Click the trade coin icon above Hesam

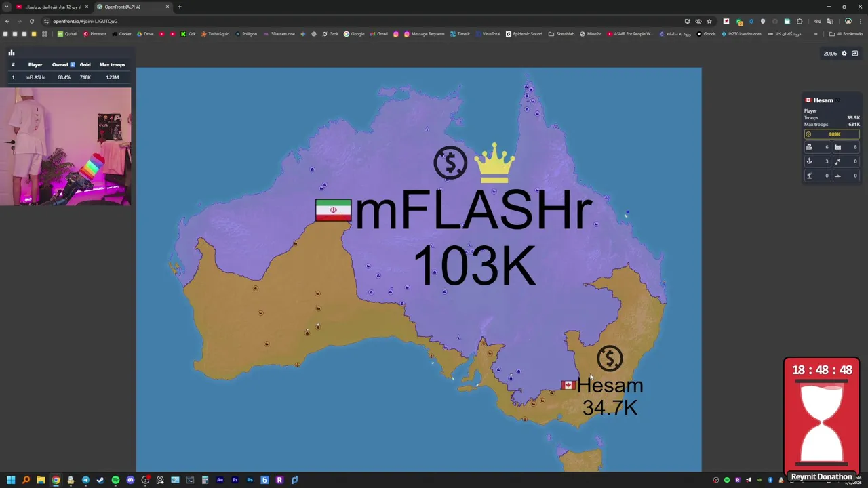click(x=610, y=359)
